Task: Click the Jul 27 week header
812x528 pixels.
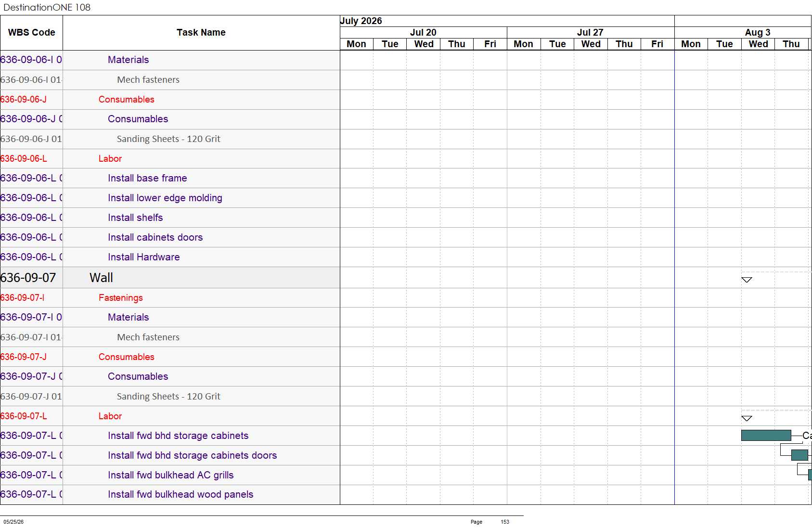Action: pos(590,32)
